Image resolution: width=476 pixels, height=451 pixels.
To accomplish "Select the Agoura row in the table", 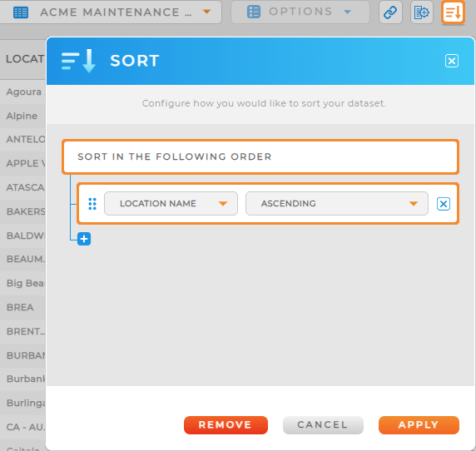I will click(22, 92).
